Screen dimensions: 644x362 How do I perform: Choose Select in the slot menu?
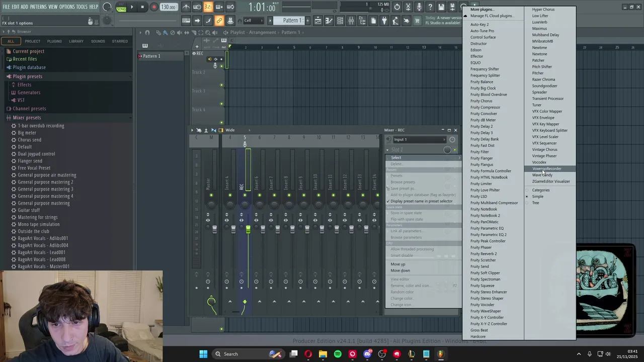tap(424, 157)
